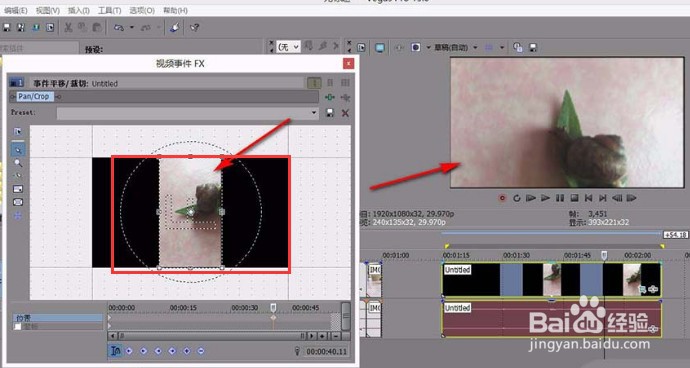
Task: Click the keyframe timeline scroll left arrow
Action: coord(114,336)
